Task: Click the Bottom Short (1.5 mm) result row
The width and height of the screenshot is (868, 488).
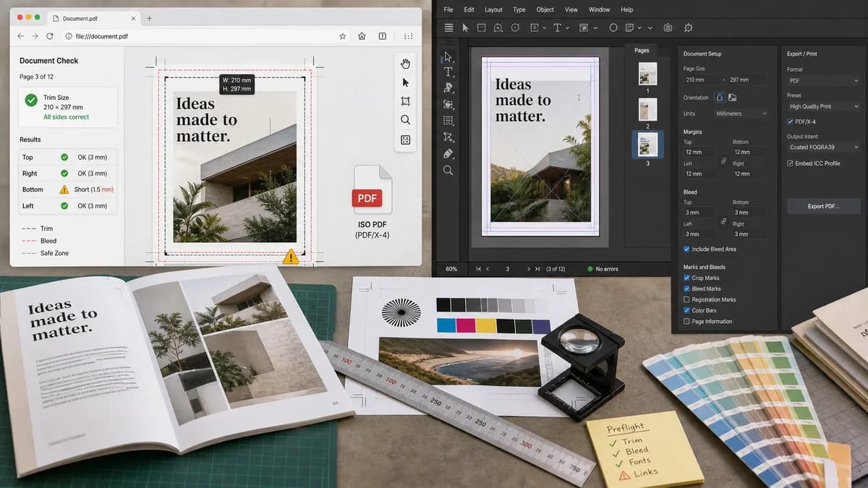Action: click(x=68, y=189)
